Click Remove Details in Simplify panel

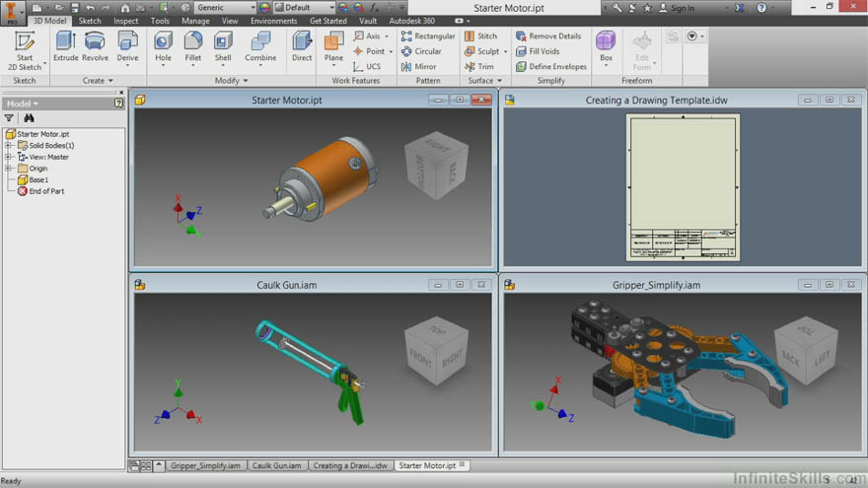pyautogui.click(x=548, y=35)
